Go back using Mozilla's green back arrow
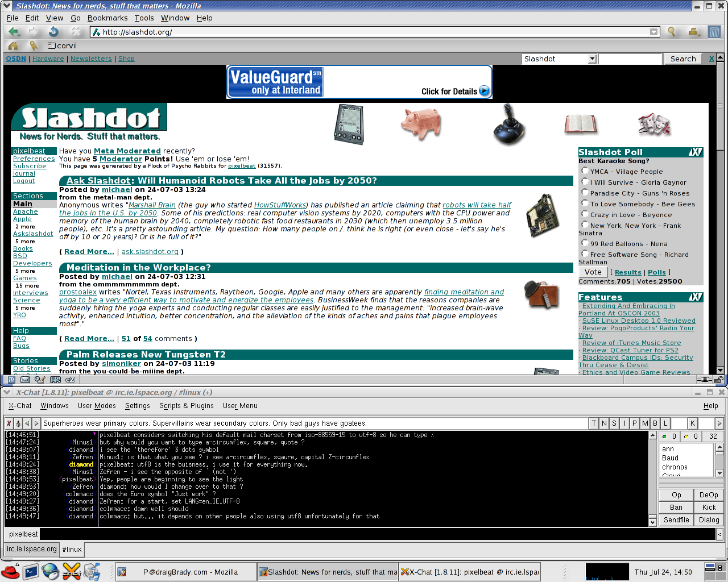Image resolution: width=728 pixels, height=582 pixels. [14, 32]
